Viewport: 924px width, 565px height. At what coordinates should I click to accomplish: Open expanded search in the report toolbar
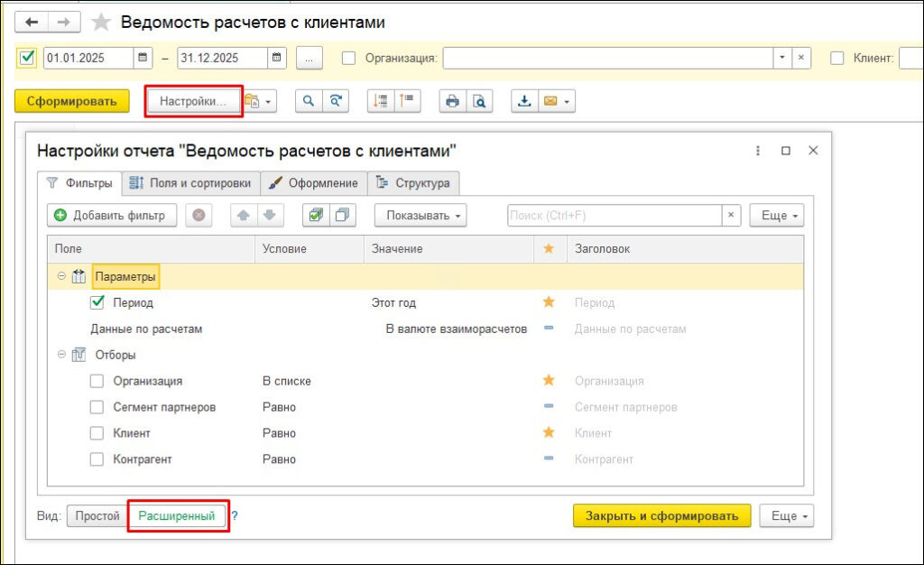335,101
